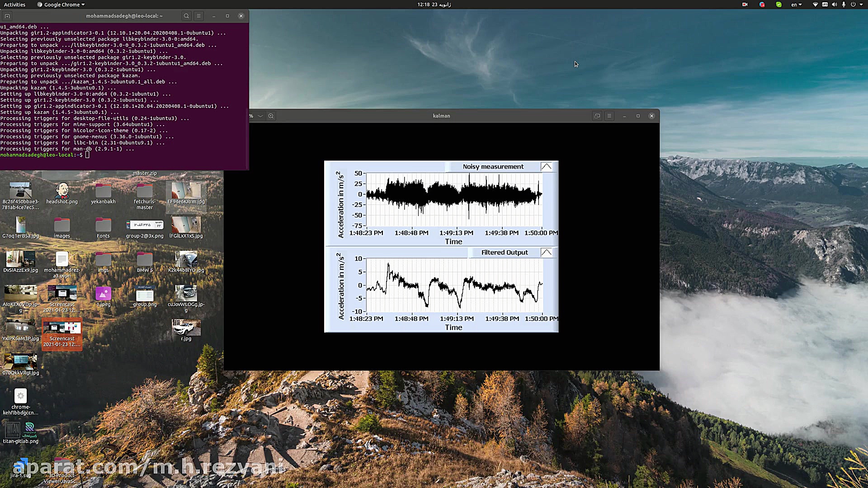Image resolution: width=868 pixels, height=488 pixels.
Task: Click the terminal new tab icon
Action: pos(7,16)
